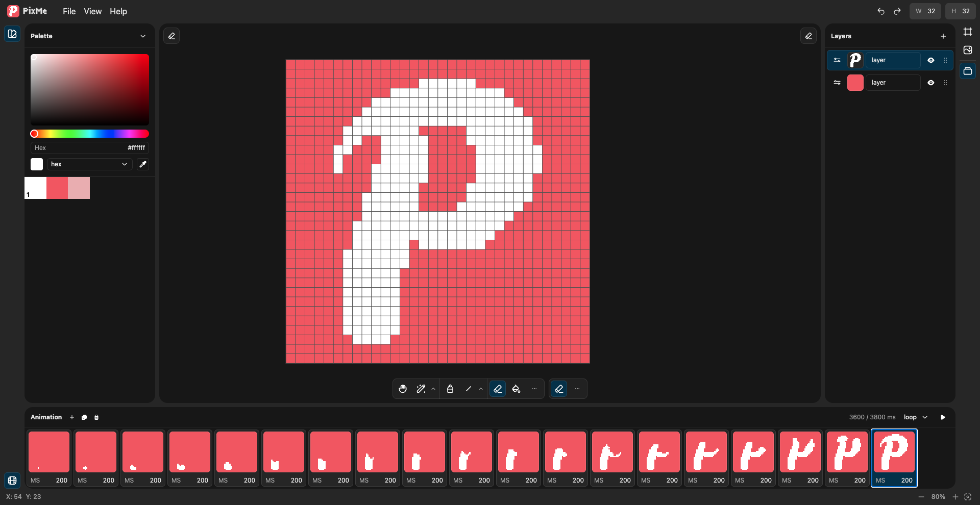This screenshot has width=980, height=505.
Task: Select the magic wand tool
Action: click(421, 389)
